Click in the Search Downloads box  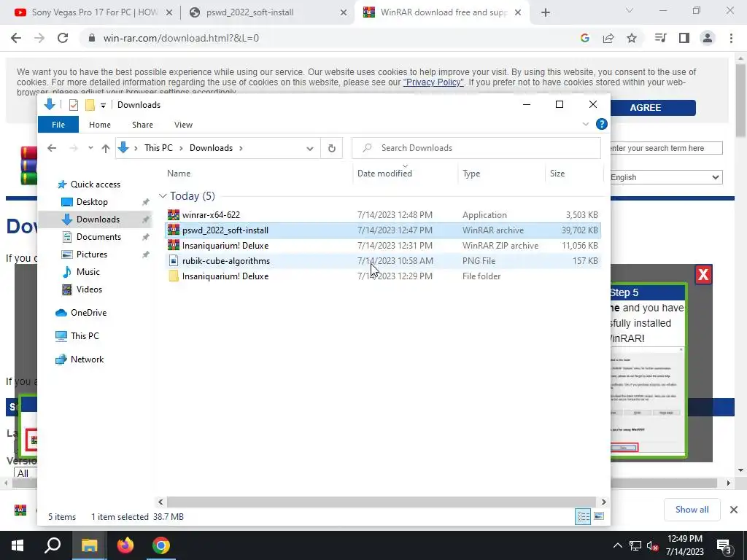[x=476, y=148]
